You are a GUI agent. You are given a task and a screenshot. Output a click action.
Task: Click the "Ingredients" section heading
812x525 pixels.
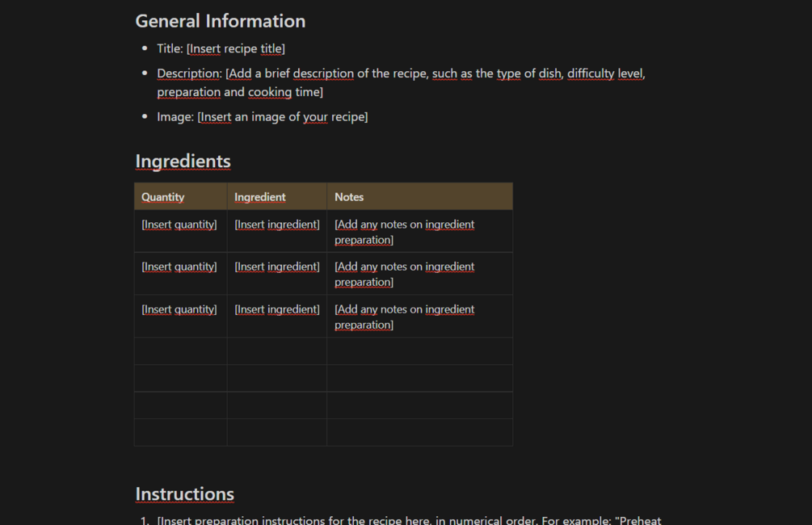click(x=183, y=162)
